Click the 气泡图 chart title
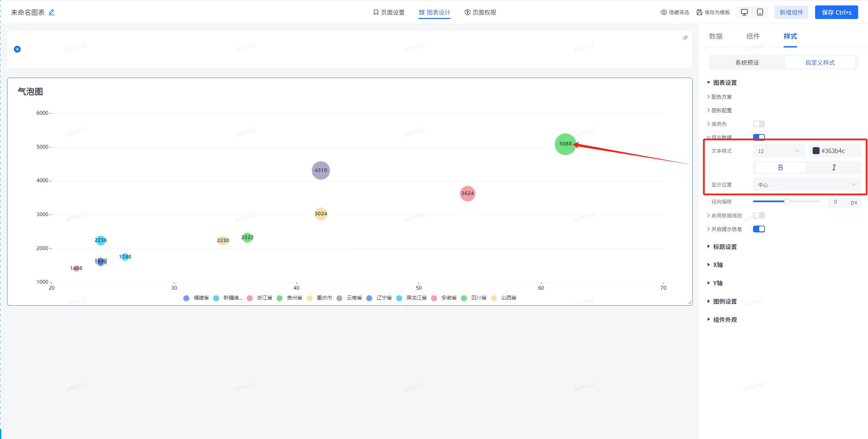 tap(30, 92)
